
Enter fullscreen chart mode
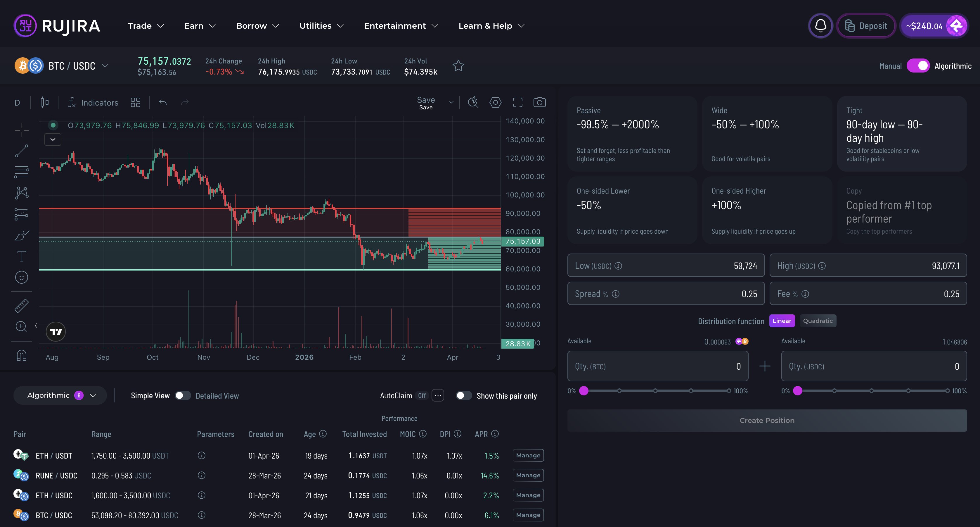click(x=517, y=102)
